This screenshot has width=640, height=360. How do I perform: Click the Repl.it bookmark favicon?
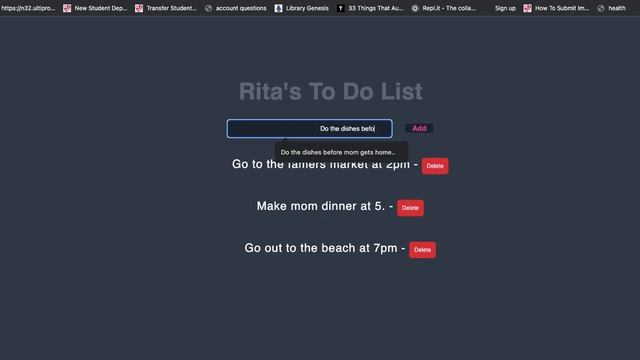(415, 8)
